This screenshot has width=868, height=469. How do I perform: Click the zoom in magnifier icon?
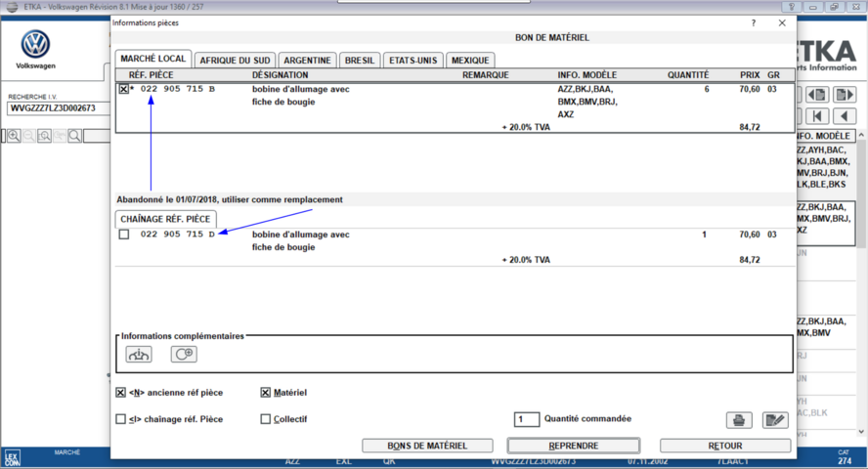point(14,136)
